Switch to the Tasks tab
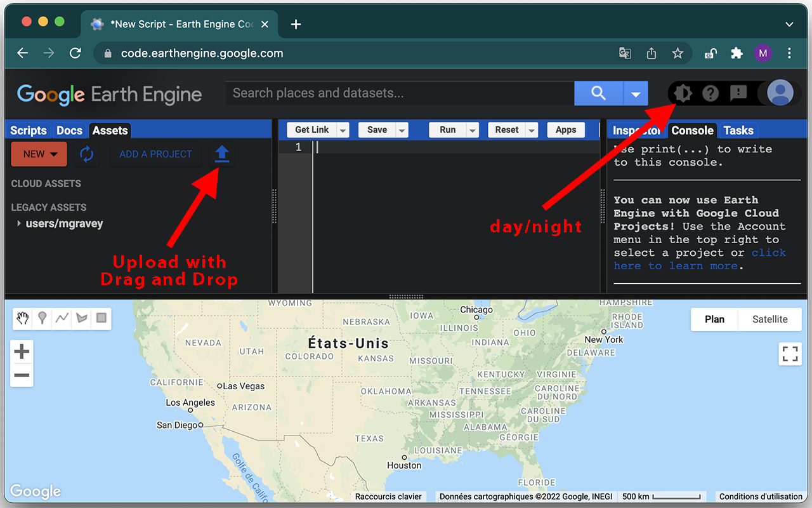Viewport: 812px width, 508px height. (x=738, y=130)
